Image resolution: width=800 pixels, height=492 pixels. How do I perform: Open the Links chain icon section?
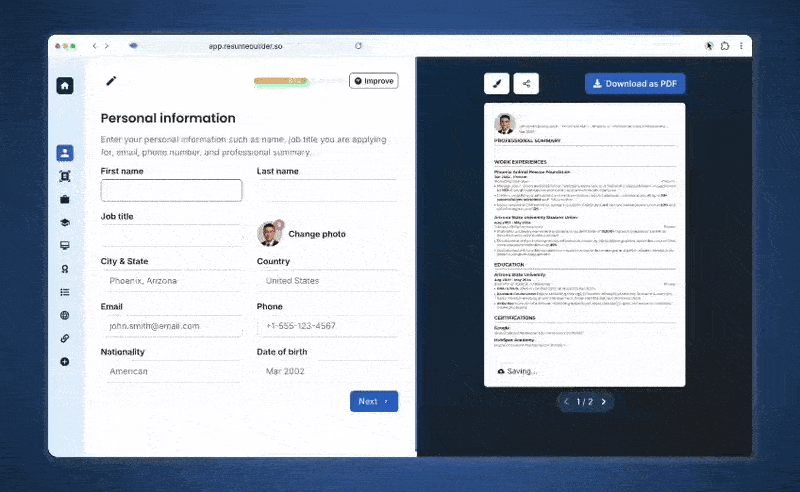pyautogui.click(x=65, y=339)
